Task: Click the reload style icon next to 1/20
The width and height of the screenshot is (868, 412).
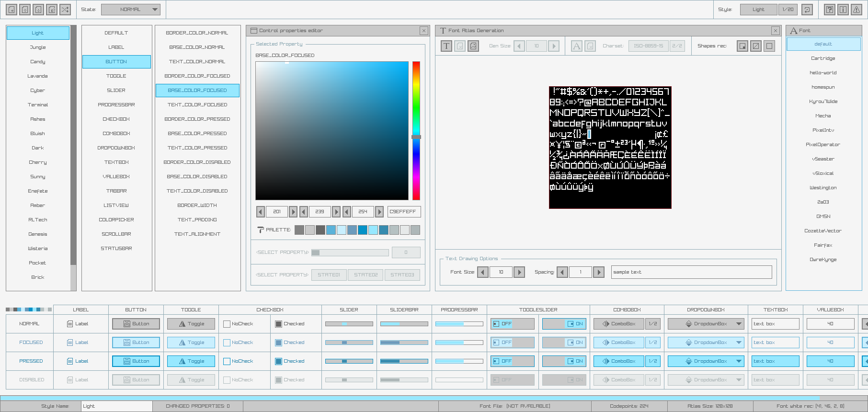Action: tap(807, 10)
